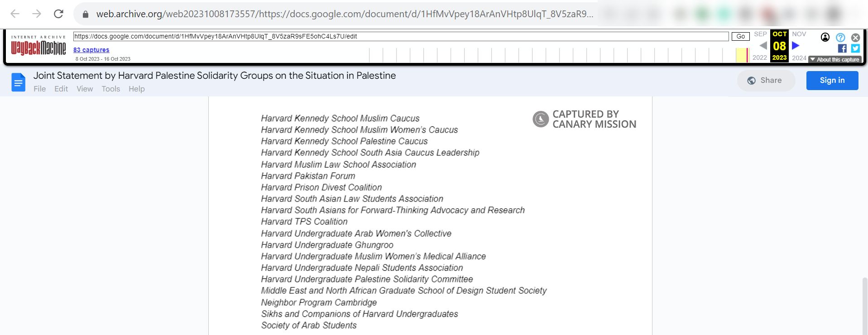The height and width of the screenshot is (335, 868).
Task: Reload the current page
Action: pos(59,14)
